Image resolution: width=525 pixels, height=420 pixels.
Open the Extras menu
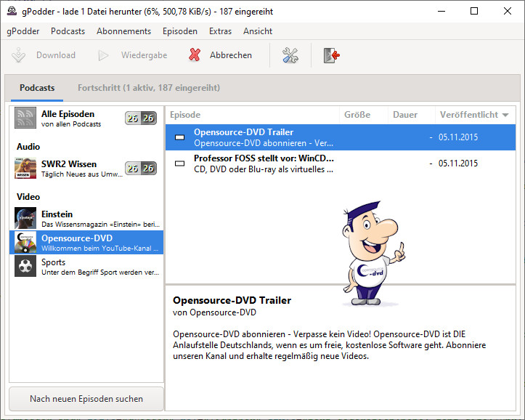click(220, 31)
